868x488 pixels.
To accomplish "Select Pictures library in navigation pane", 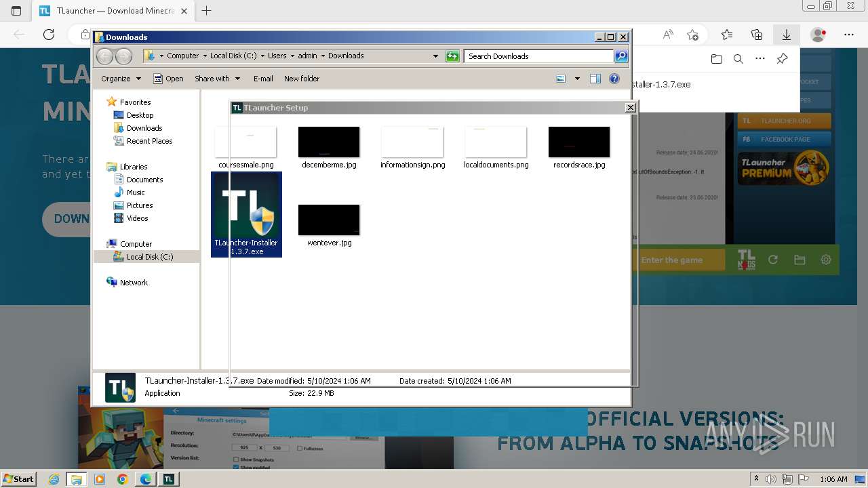I will click(x=140, y=205).
